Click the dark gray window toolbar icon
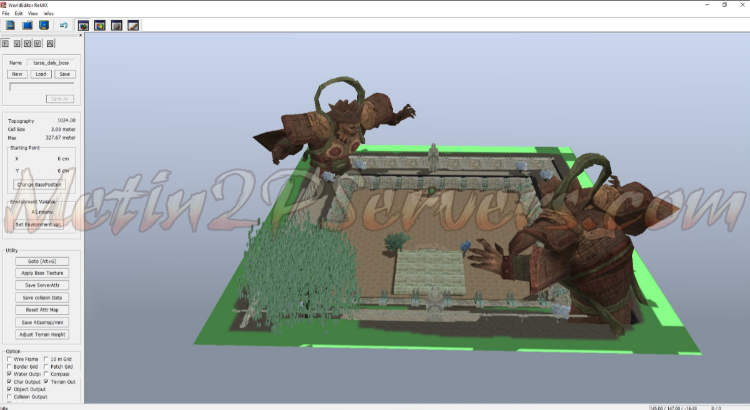The height and width of the screenshot is (410, 750). pyautogui.click(x=116, y=25)
